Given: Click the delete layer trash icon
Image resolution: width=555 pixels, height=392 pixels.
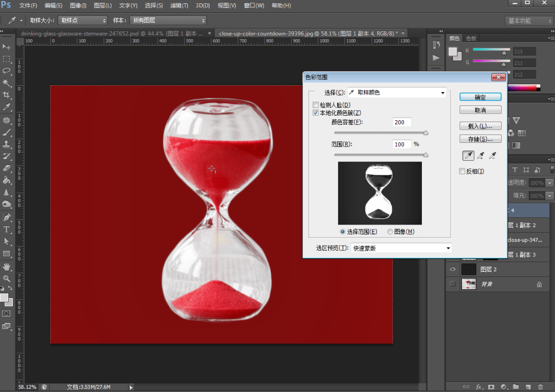Looking at the screenshot, I should click(540, 387).
